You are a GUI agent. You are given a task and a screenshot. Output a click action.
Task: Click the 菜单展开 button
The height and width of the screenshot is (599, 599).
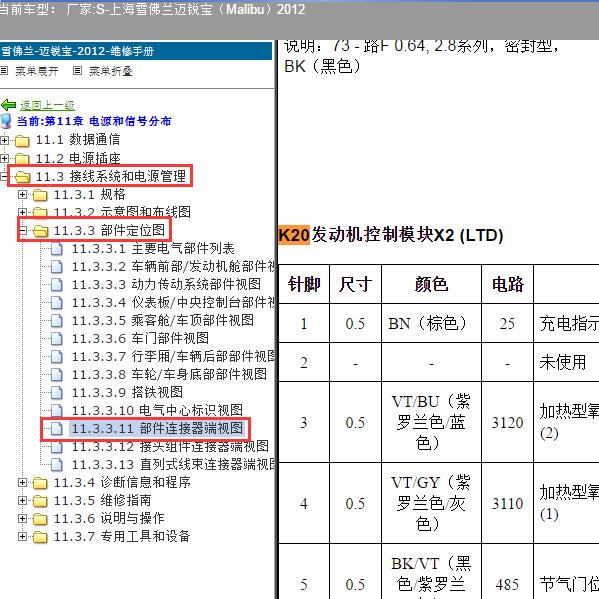(37, 71)
